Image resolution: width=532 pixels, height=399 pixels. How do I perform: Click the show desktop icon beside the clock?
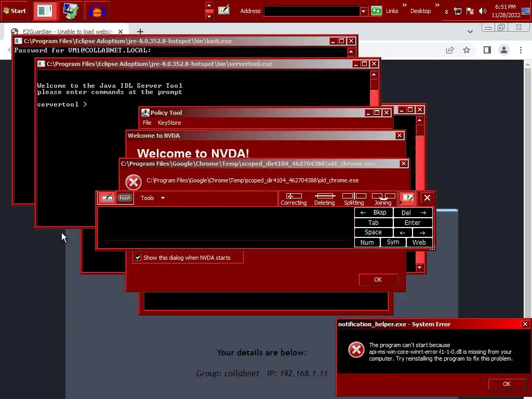(x=526, y=11)
